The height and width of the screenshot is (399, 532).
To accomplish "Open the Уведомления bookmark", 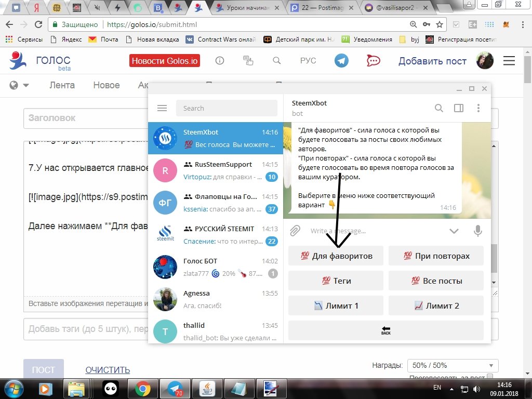I will (x=366, y=39).
